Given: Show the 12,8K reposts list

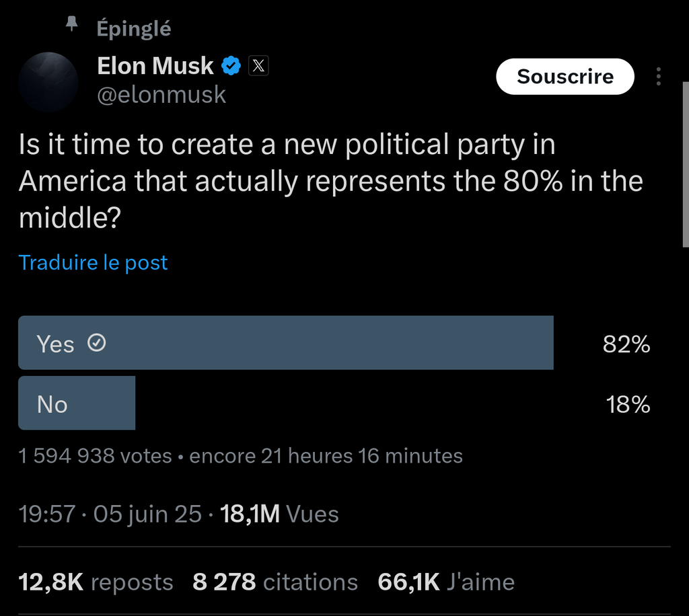Looking at the screenshot, I should (96, 582).
